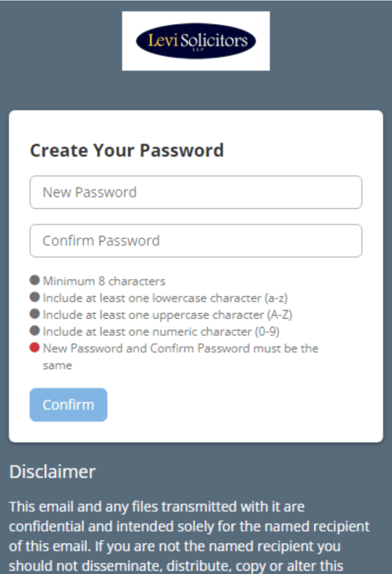Focus the Confirm Password field
The height and width of the screenshot is (574, 392).
pyautogui.click(x=196, y=241)
